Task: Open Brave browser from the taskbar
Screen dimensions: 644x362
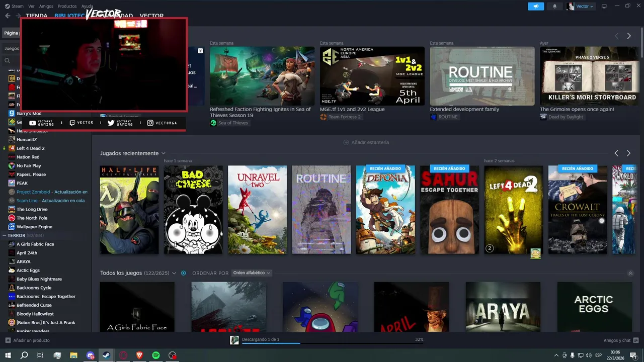Action: tap(139, 355)
